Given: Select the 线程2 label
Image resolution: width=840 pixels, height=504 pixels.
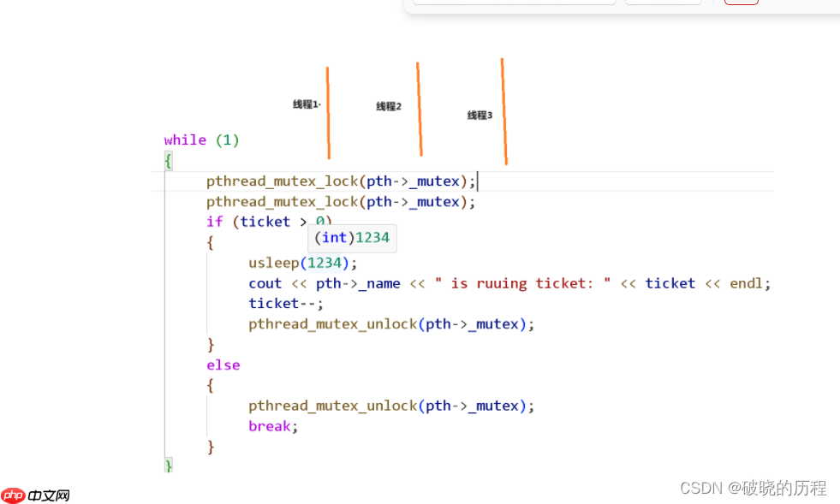Looking at the screenshot, I should (x=388, y=106).
